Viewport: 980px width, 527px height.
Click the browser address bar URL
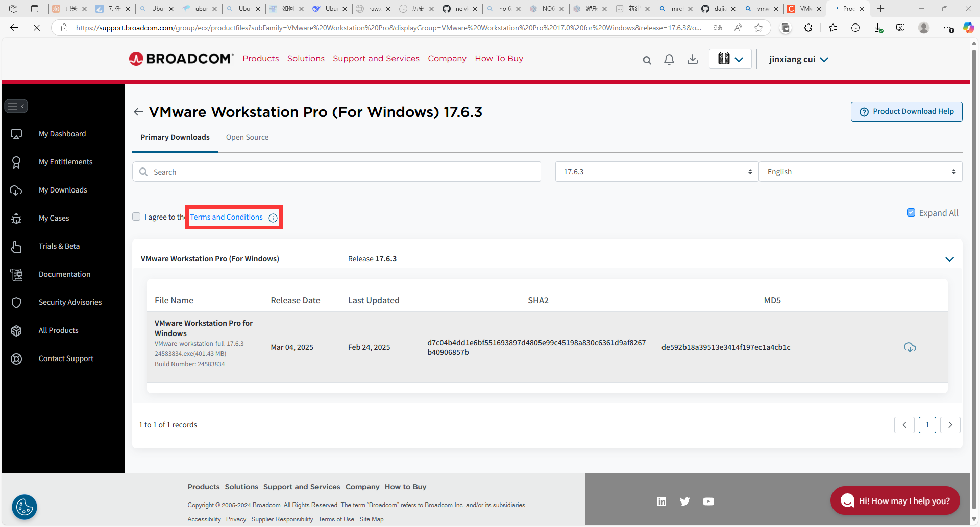click(x=388, y=28)
